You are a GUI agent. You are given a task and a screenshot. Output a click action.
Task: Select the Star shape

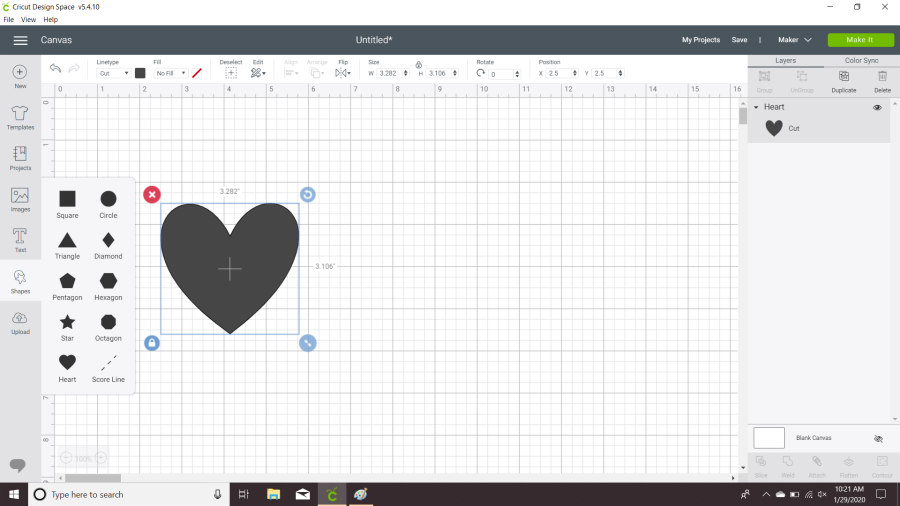67,322
